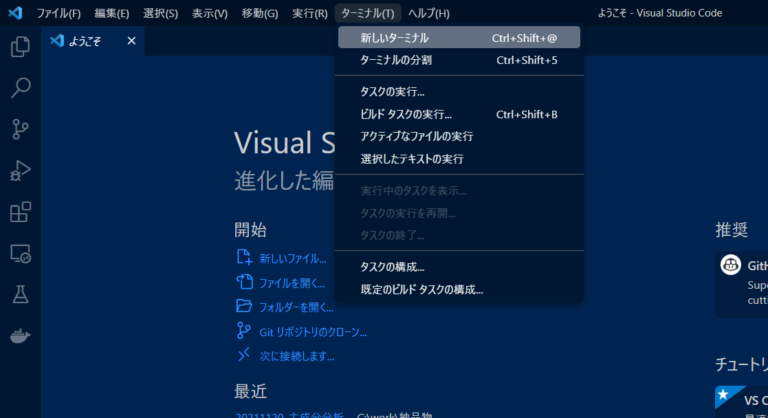Open the ファイル(F) menu
This screenshot has height=418, width=768.
tap(58, 13)
